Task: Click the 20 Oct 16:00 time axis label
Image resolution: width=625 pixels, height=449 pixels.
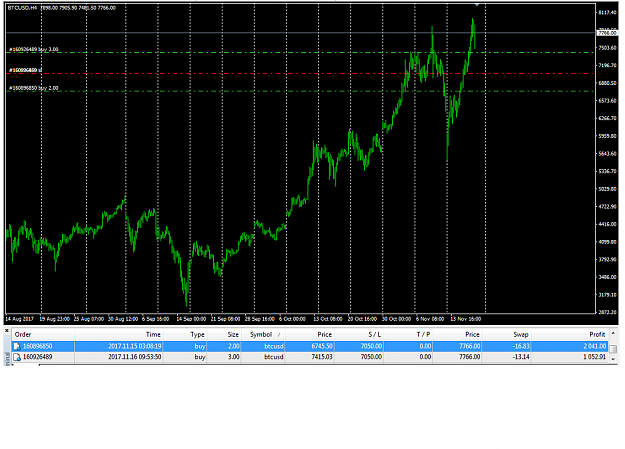Action: tap(362, 319)
